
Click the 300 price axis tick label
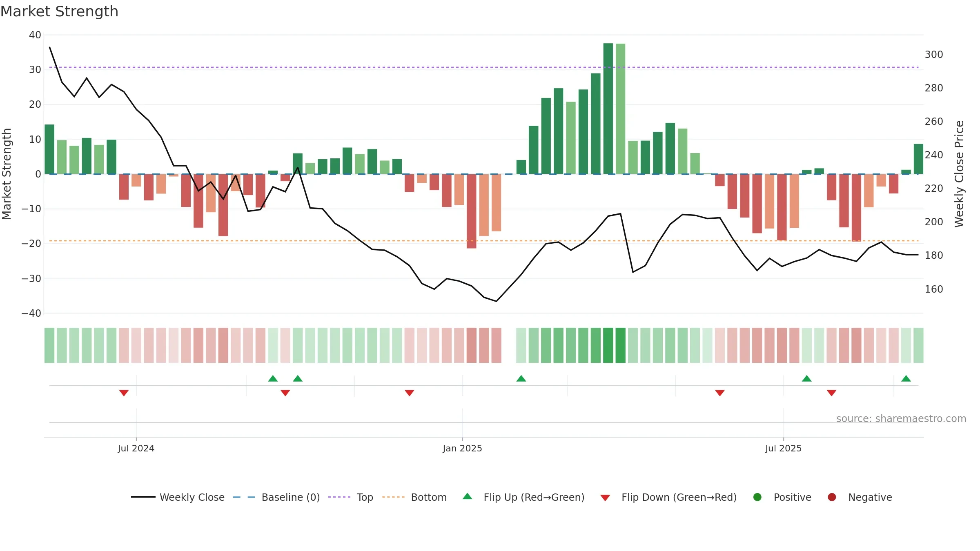pyautogui.click(x=934, y=55)
